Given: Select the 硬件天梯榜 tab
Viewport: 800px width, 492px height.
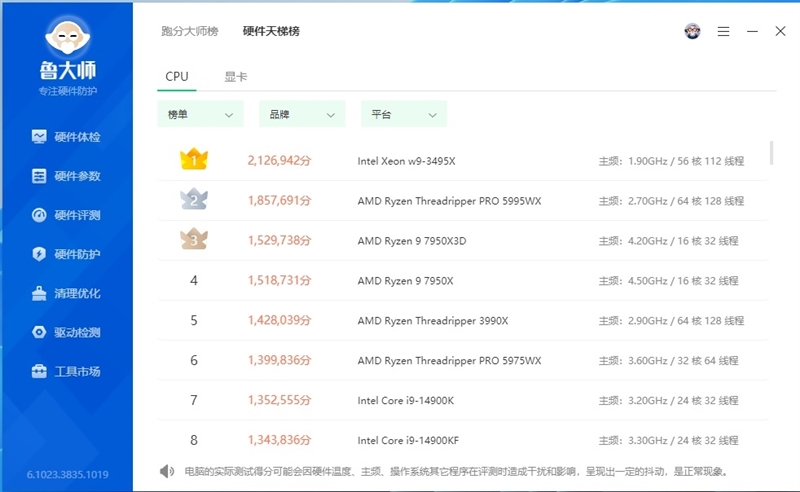Looking at the screenshot, I should 271,31.
